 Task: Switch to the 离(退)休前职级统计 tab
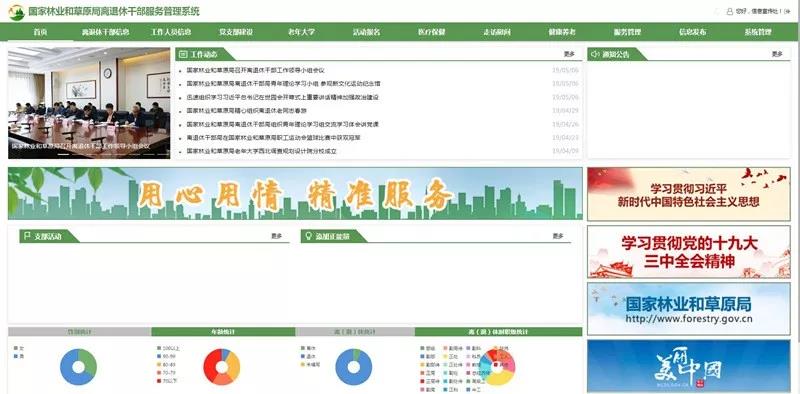tap(498, 332)
